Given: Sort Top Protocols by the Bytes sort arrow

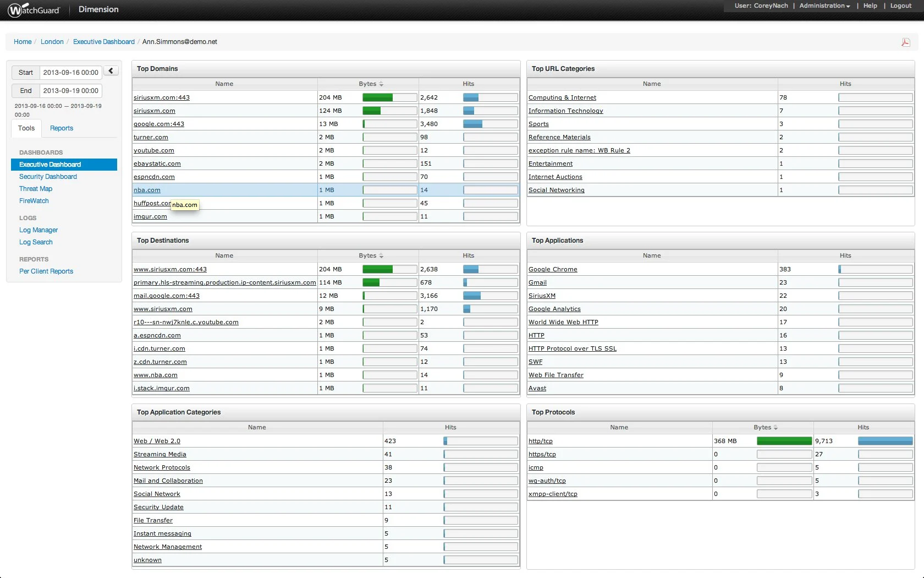Looking at the screenshot, I should coord(776,428).
